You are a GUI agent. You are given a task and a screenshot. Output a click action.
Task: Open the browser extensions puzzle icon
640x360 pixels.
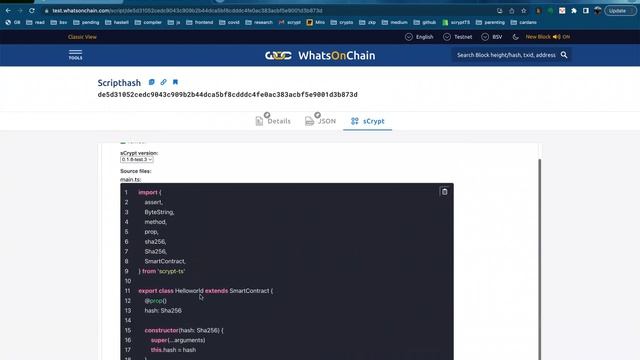[x=574, y=11]
